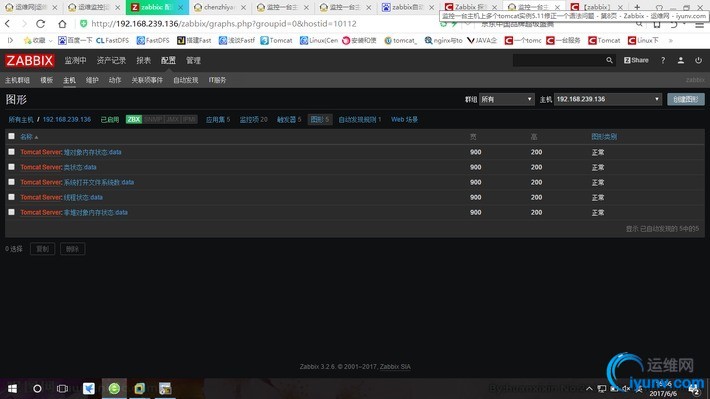This screenshot has height=399, width=710.
Task: Open the Linux(Cen bookmark
Action: pyautogui.click(x=318, y=40)
